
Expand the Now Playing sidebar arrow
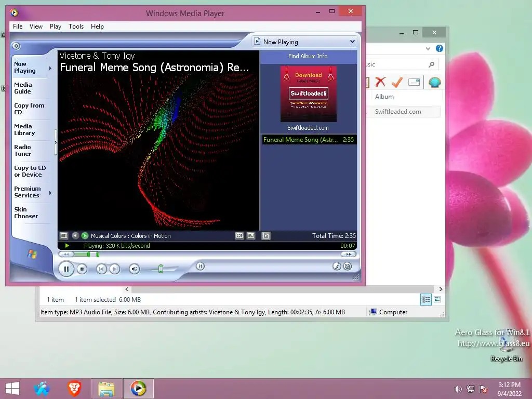click(50, 68)
